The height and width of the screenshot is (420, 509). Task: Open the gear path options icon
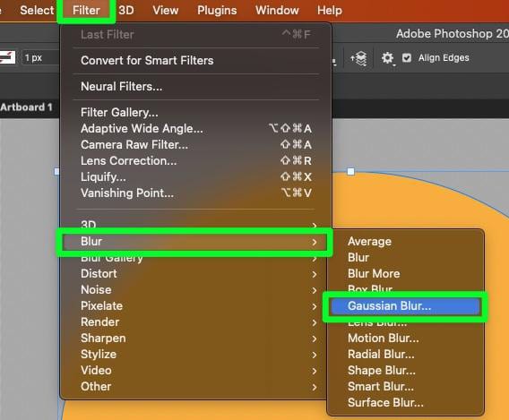pyautogui.click(x=388, y=58)
